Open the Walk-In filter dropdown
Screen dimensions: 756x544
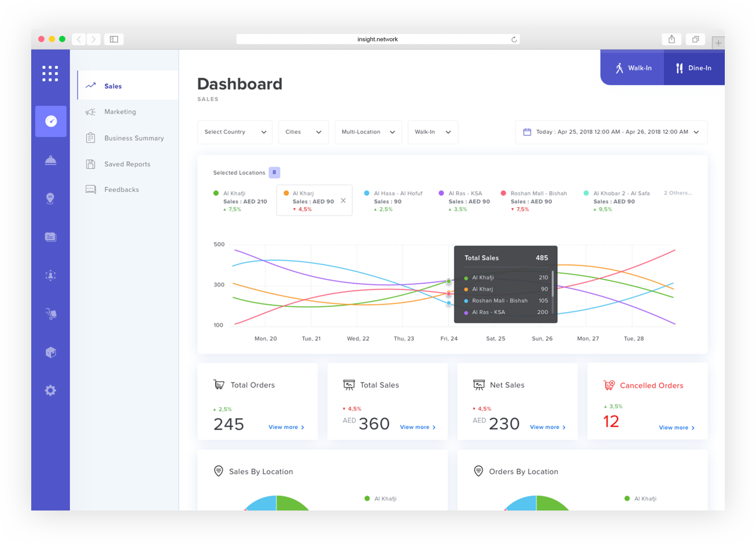[x=433, y=132]
